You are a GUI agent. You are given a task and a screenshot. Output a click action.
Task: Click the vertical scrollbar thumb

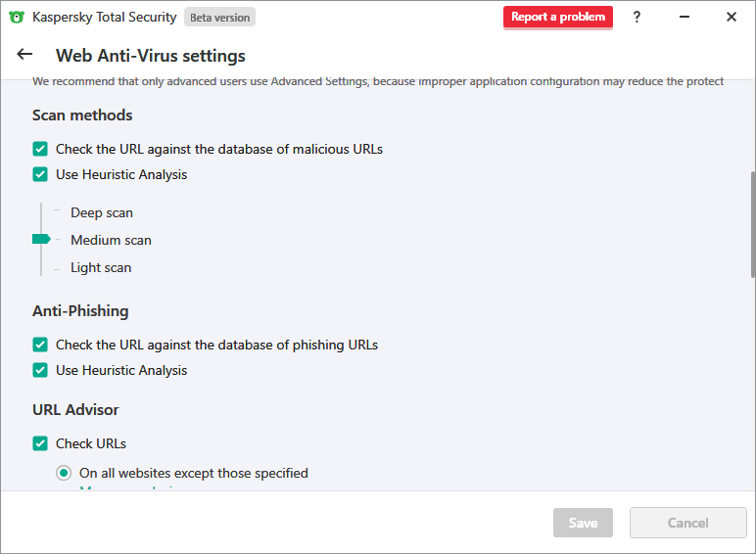click(751, 225)
